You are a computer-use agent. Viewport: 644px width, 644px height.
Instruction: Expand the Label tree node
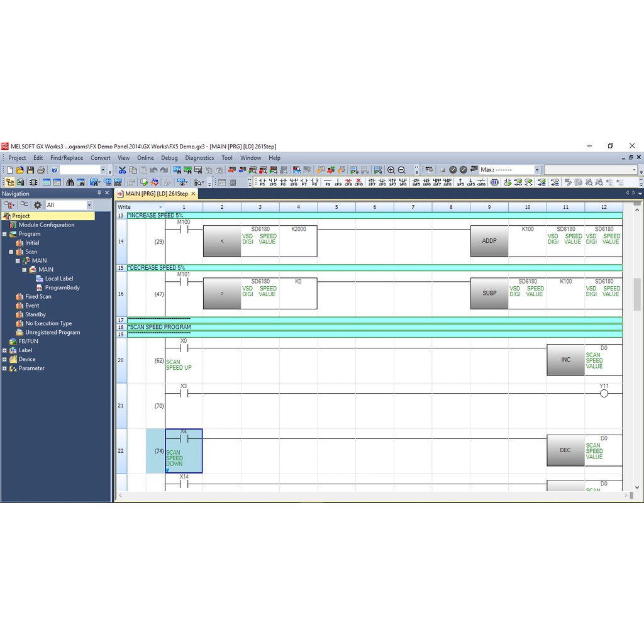click(4, 350)
